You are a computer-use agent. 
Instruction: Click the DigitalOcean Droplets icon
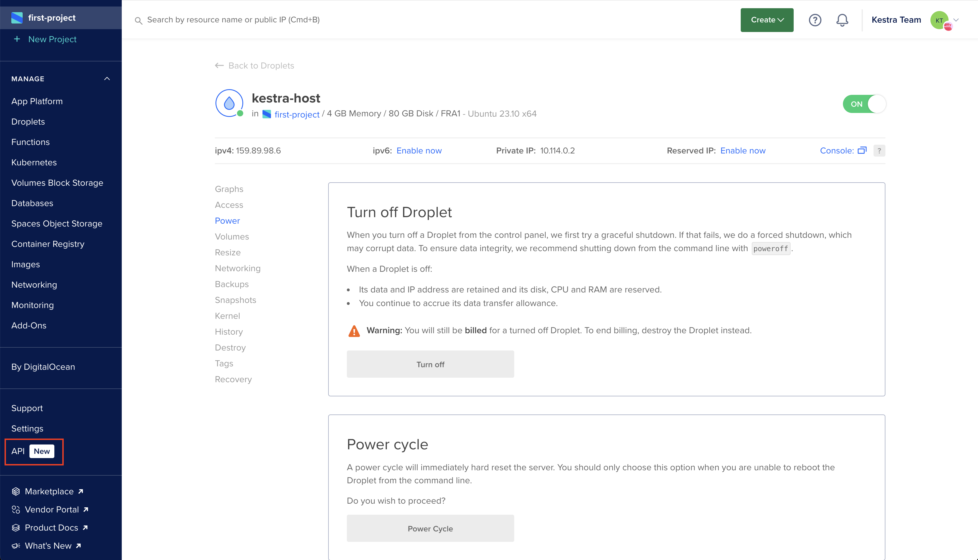(x=229, y=104)
